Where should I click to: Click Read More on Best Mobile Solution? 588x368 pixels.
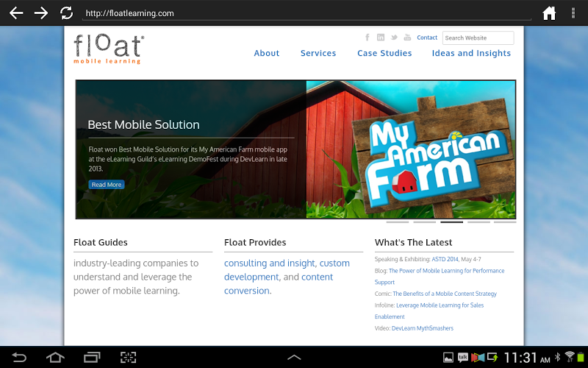[x=107, y=185]
